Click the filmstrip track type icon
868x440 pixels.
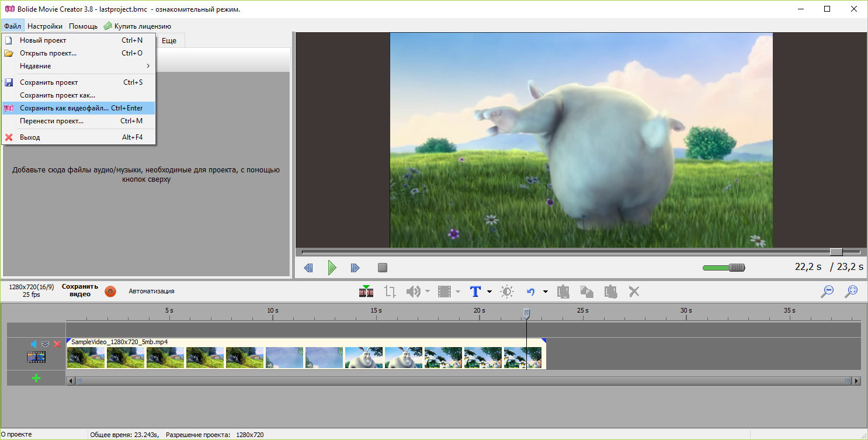pos(36,357)
